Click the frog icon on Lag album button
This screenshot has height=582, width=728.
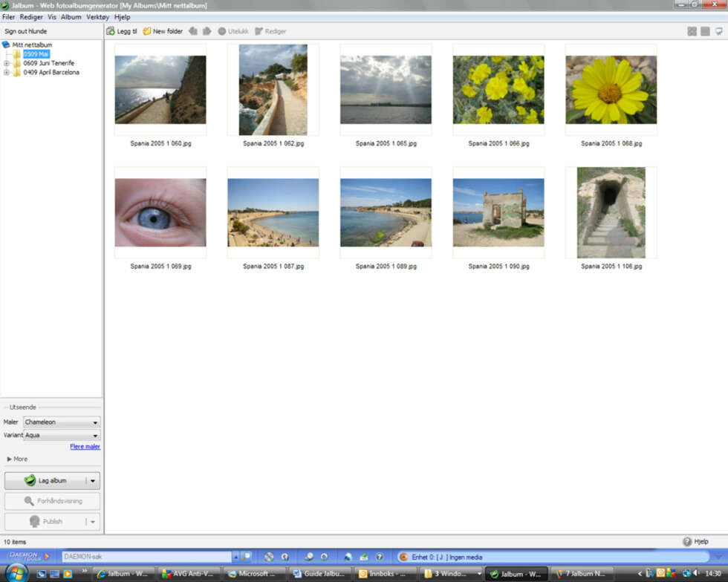(x=30, y=480)
